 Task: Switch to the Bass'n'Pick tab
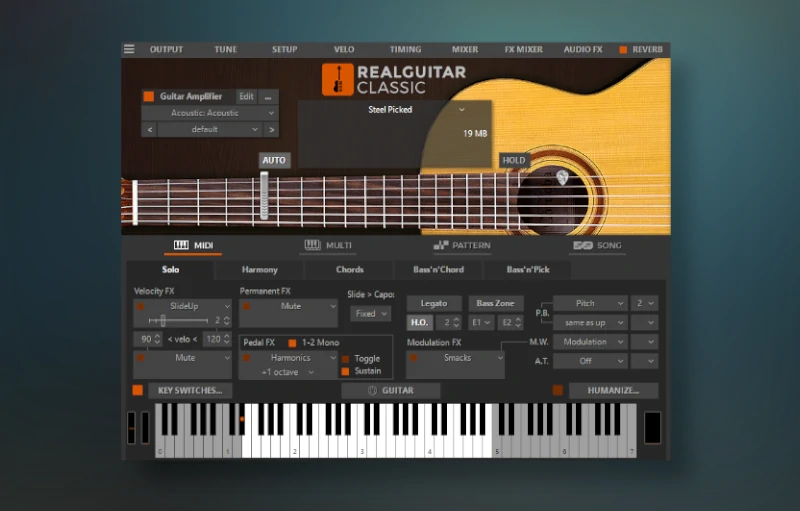[x=528, y=270]
